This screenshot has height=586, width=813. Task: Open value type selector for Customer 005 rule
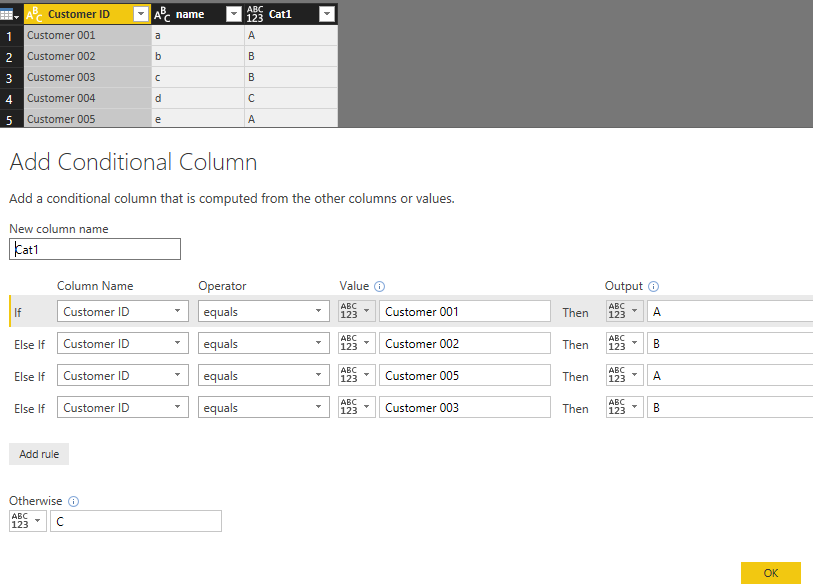click(x=356, y=375)
